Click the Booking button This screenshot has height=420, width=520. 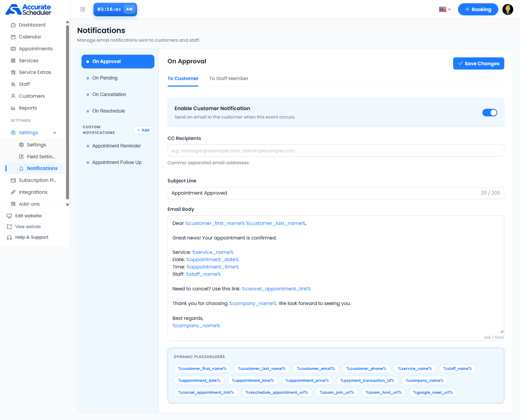point(478,9)
